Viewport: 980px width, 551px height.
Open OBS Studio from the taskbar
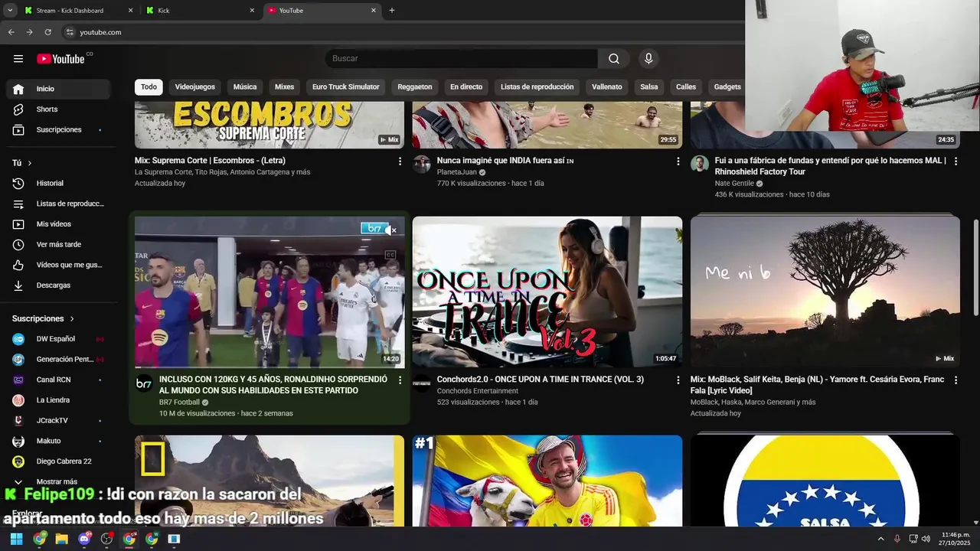[x=106, y=539]
